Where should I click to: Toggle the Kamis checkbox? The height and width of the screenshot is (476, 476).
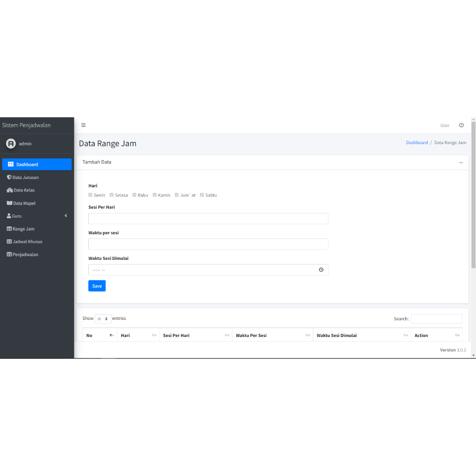[154, 195]
